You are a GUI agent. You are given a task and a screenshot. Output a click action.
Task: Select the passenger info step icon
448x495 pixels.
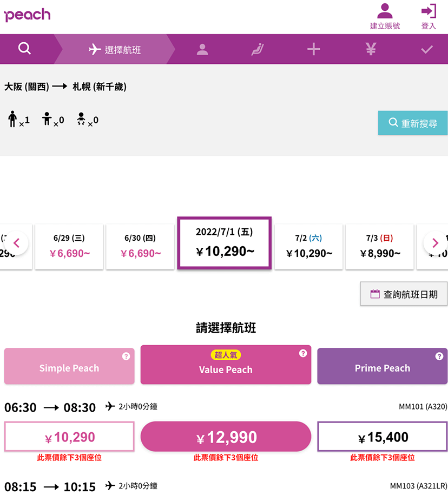202,49
